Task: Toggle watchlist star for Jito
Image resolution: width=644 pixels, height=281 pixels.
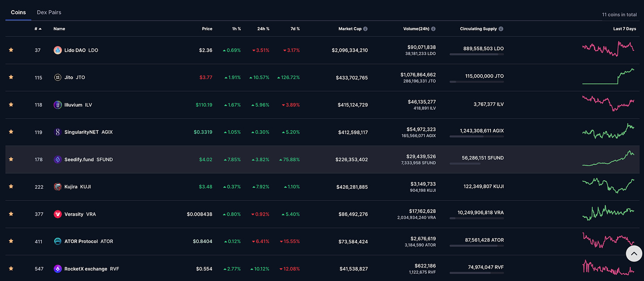Action: (11, 77)
